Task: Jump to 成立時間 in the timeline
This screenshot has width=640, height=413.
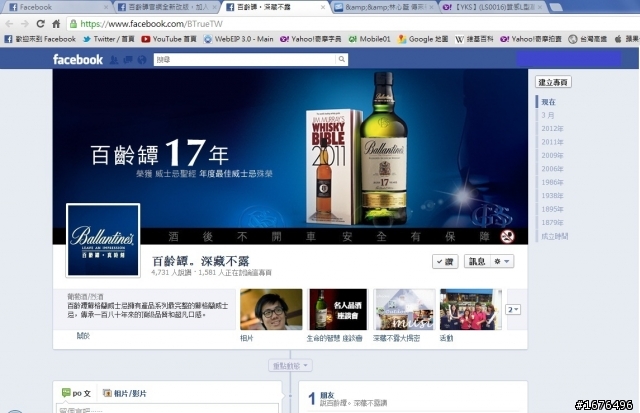Action: [555, 236]
